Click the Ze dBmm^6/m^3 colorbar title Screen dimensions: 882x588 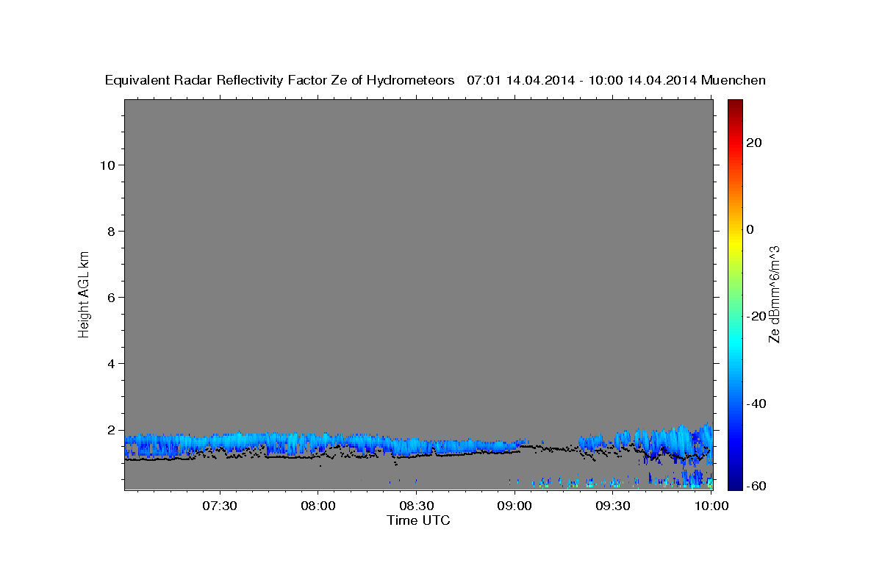775,294
